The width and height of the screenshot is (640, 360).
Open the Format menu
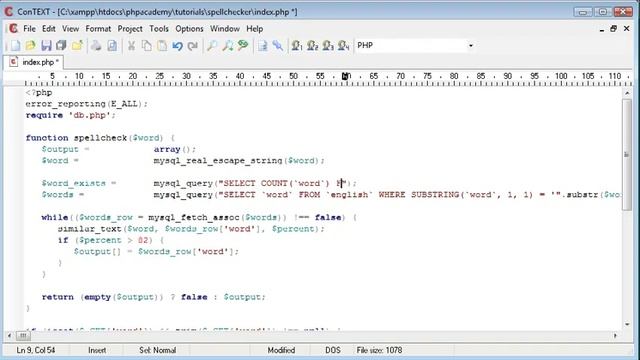pyautogui.click(x=98, y=29)
